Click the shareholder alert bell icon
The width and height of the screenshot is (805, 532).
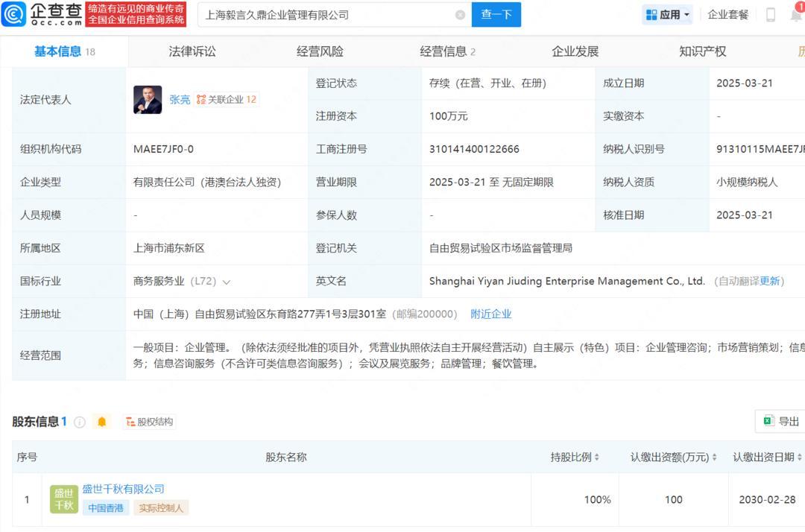pyautogui.click(x=102, y=422)
